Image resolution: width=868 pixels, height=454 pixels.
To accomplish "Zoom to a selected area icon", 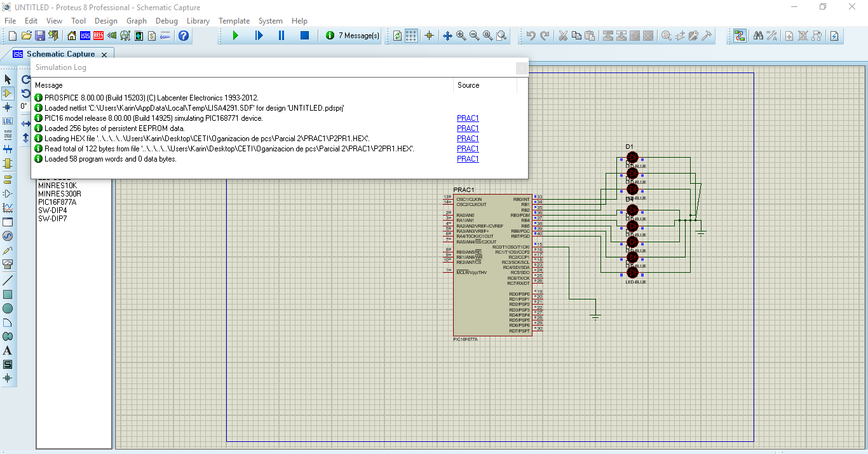I will point(501,36).
